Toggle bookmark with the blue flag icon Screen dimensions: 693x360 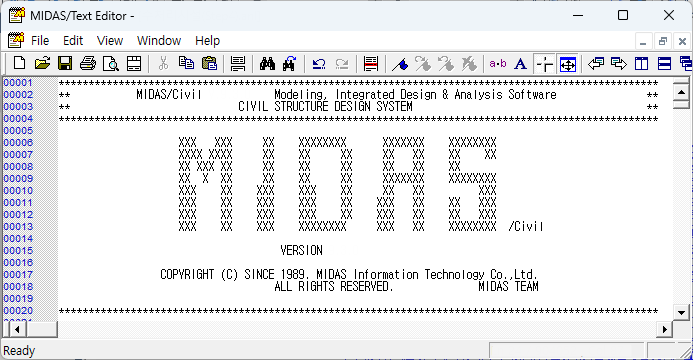(x=400, y=64)
